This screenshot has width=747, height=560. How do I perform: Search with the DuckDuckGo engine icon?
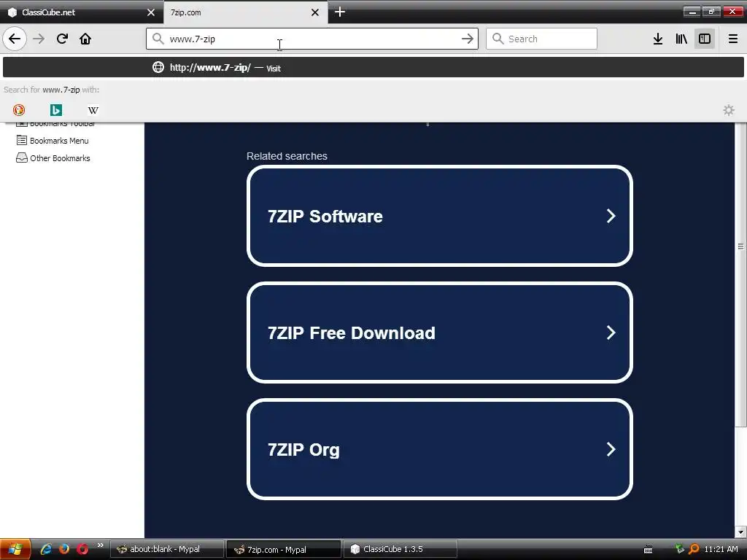18,110
